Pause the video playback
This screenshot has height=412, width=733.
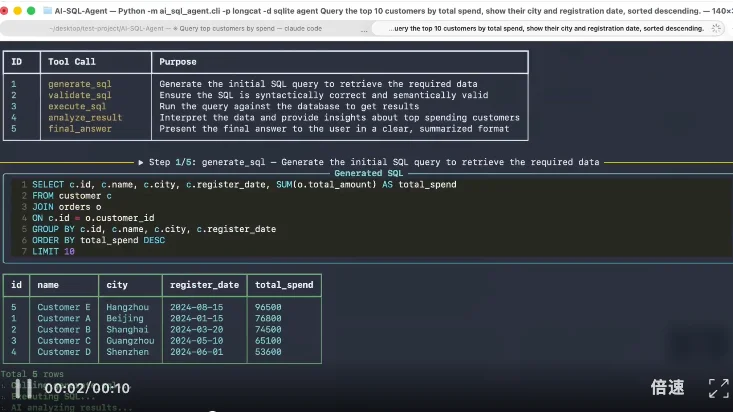point(22,388)
